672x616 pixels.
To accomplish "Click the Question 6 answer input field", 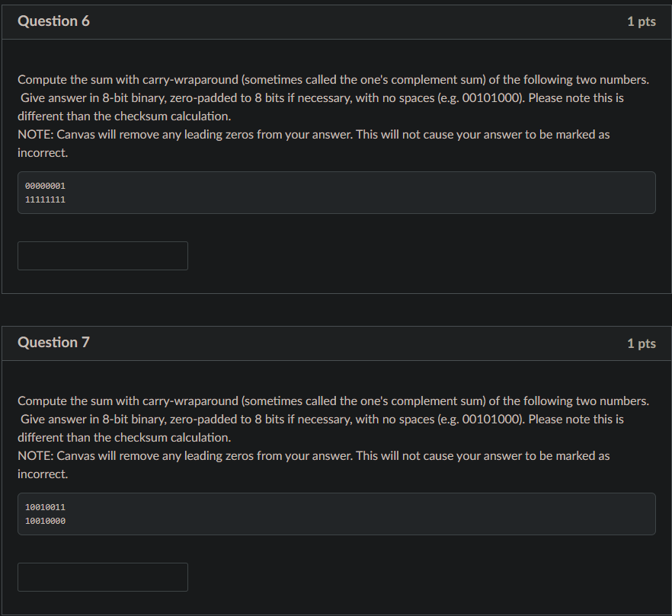I will point(103,256).
